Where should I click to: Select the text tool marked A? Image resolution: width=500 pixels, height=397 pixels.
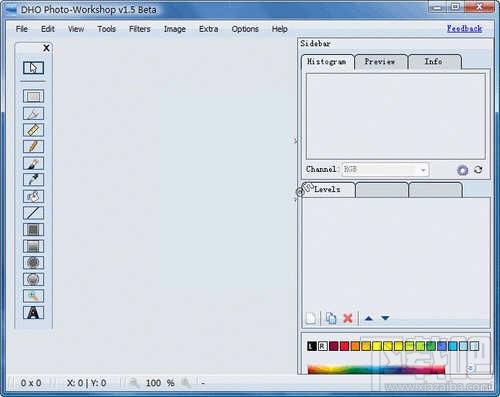[33, 313]
